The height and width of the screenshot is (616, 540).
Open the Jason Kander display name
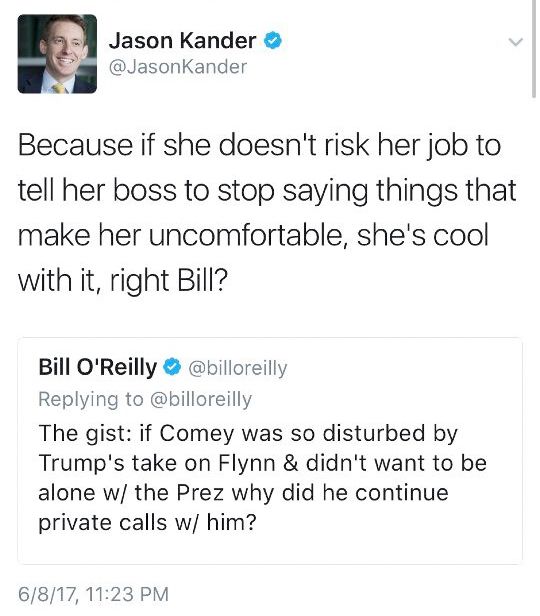182,40
